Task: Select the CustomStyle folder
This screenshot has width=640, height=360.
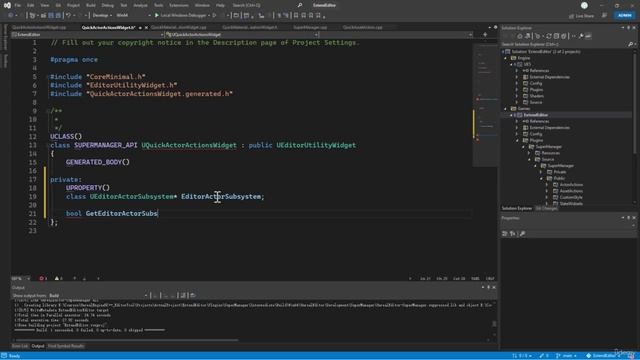Action: coord(571,197)
